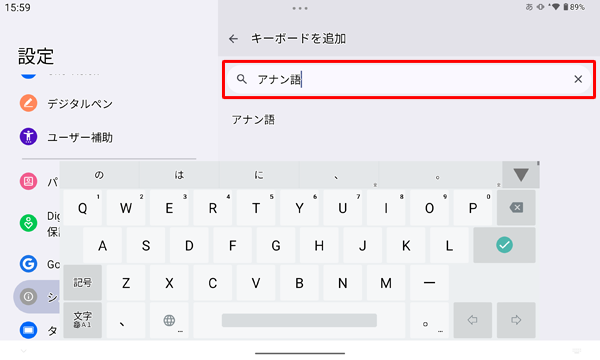The image size is (600, 360).
Task: Tap the H key
Action: pyautogui.click(x=319, y=245)
